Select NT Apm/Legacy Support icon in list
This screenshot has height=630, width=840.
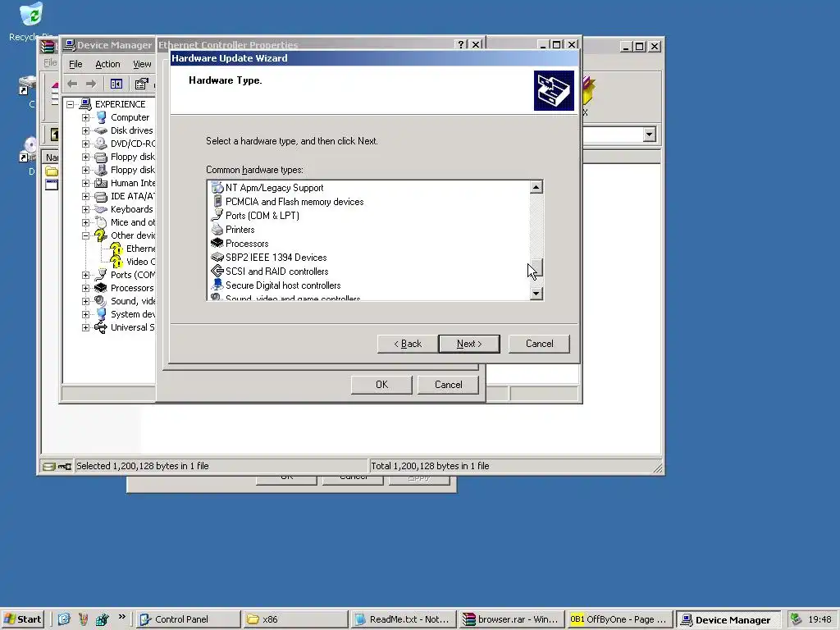217,188
